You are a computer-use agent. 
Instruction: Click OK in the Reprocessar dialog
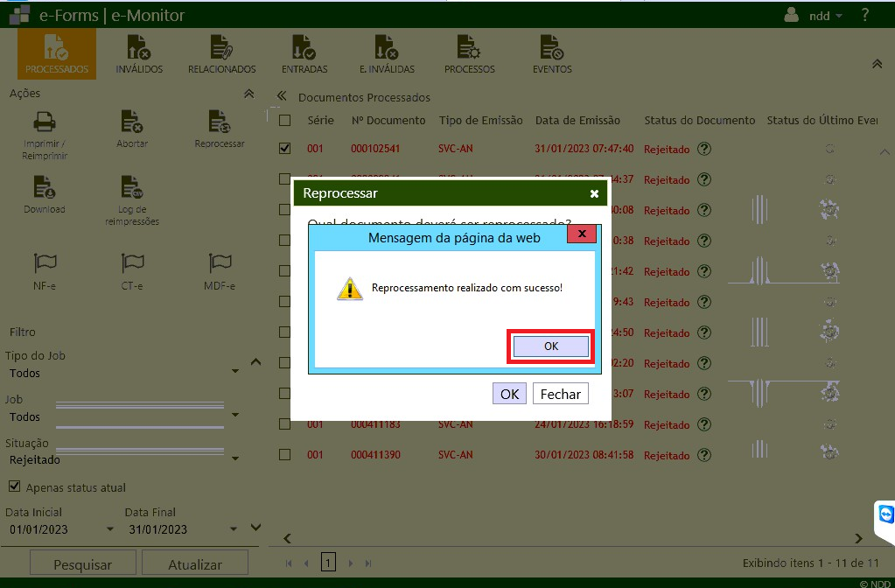tap(509, 394)
